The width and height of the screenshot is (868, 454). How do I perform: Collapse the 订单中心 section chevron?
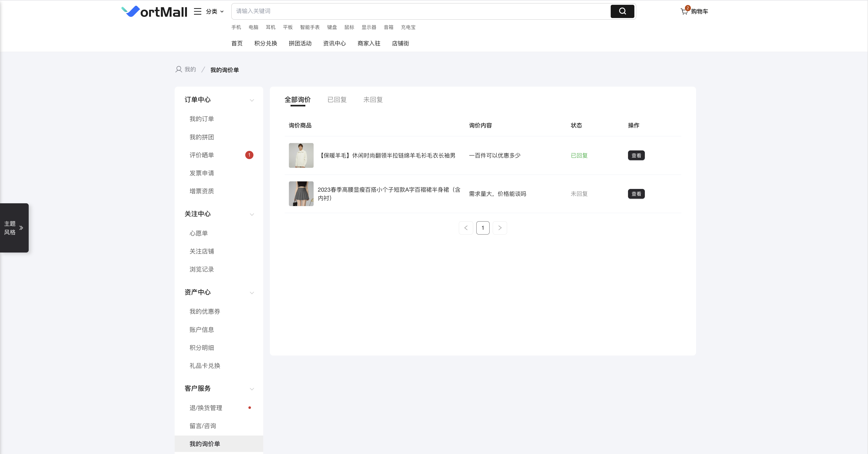tap(252, 100)
